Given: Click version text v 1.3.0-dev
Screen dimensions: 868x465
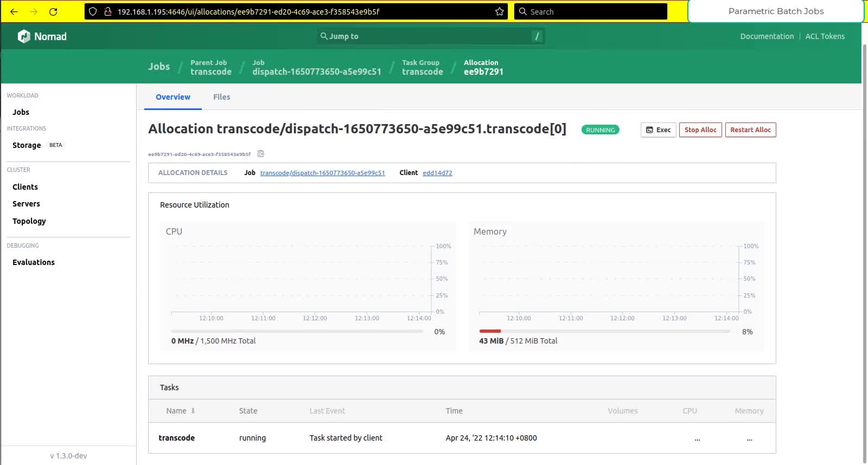Looking at the screenshot, I should click(x=68, y=456).
